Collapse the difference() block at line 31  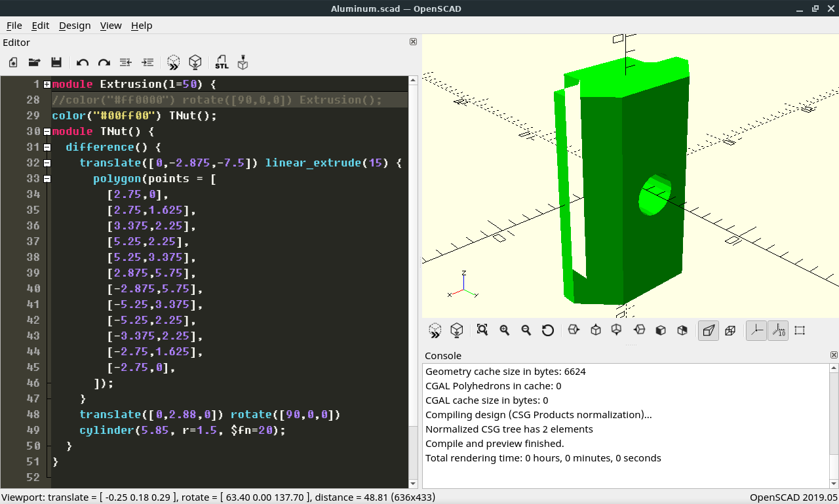47,147
